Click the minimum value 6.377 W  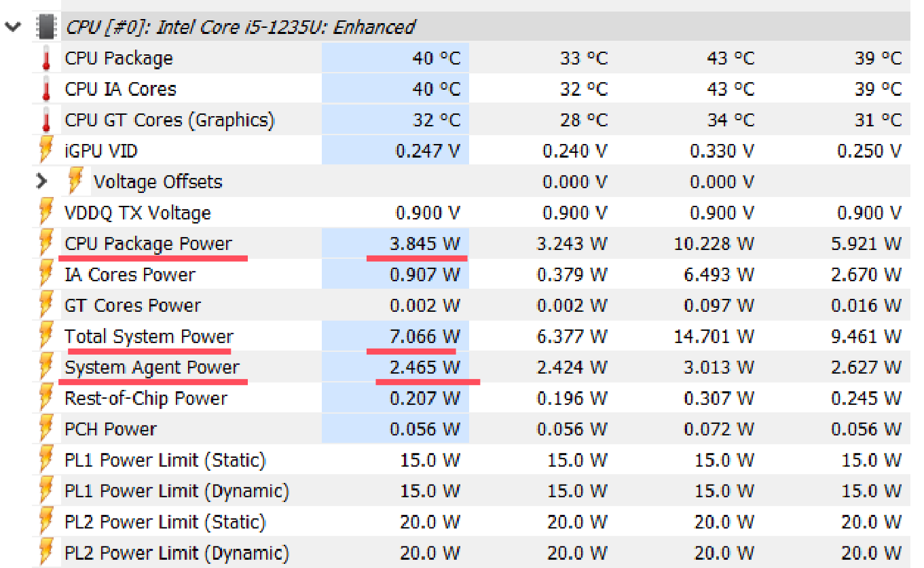point(572,336)
